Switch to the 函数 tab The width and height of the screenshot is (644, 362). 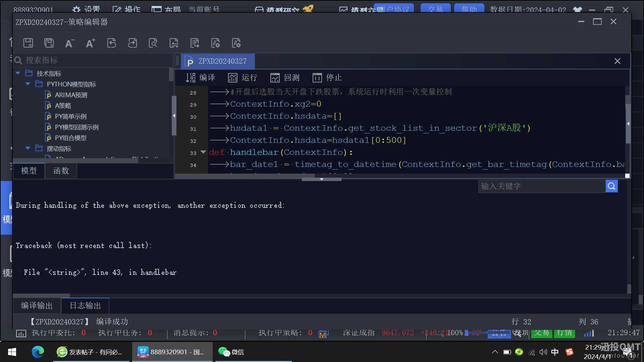click(x=61, y=171)
